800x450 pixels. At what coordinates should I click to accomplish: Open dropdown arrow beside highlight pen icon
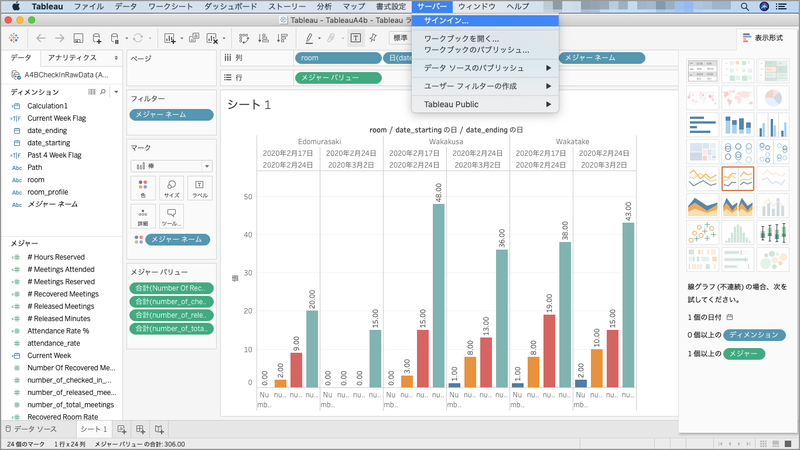pyautogui.click(x=319, y=39)
